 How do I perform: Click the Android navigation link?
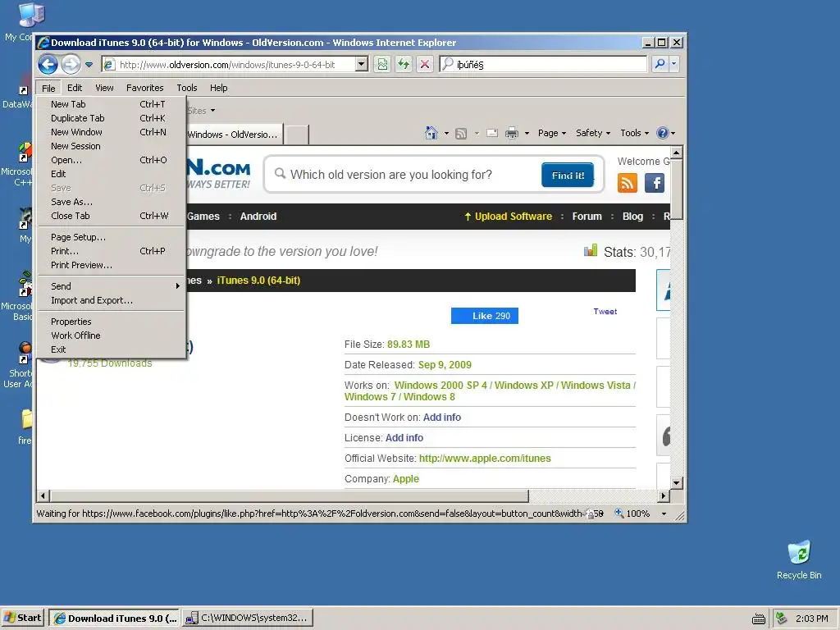[x=258, y=217]
